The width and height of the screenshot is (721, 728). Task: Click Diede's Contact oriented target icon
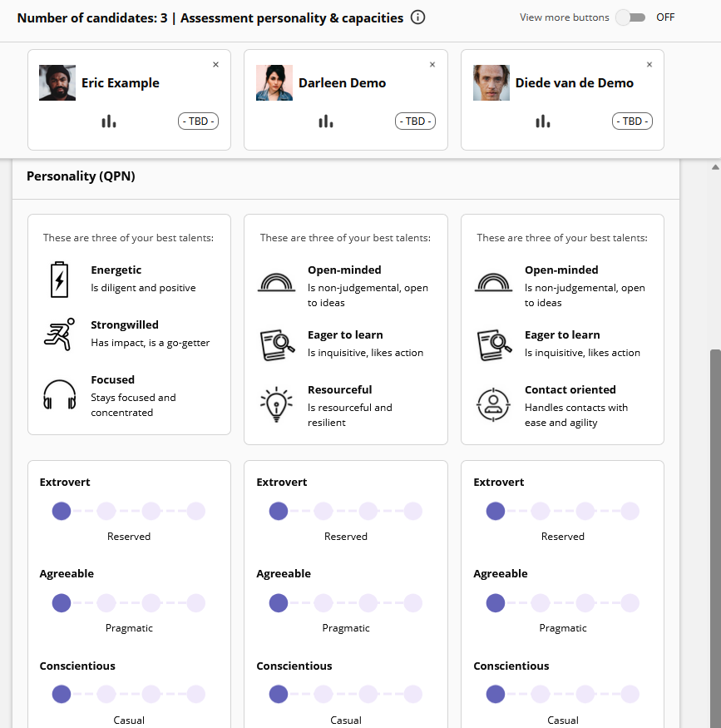[493, 404]
